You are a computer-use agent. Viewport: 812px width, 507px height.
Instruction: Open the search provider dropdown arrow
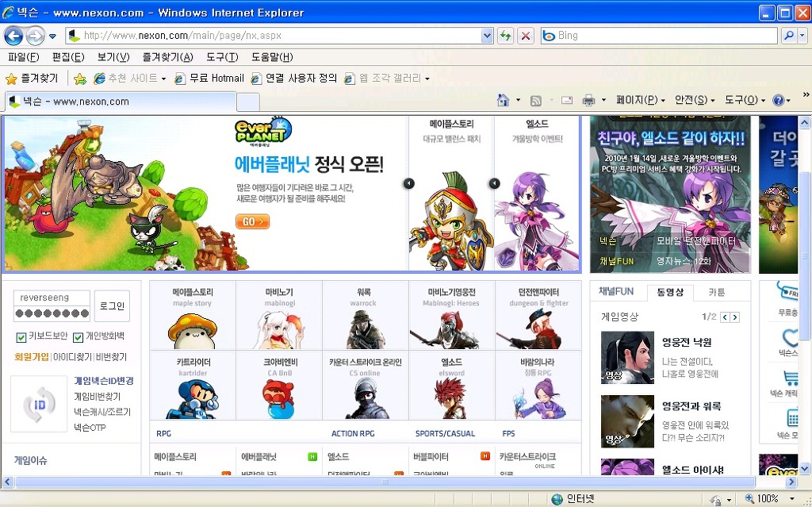click(x=802, y=36)
